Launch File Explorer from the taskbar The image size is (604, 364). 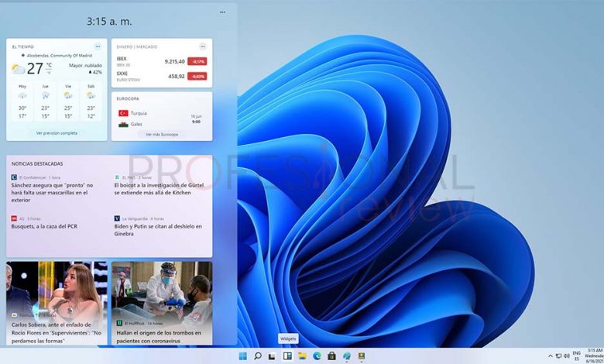tap(302, 356)
